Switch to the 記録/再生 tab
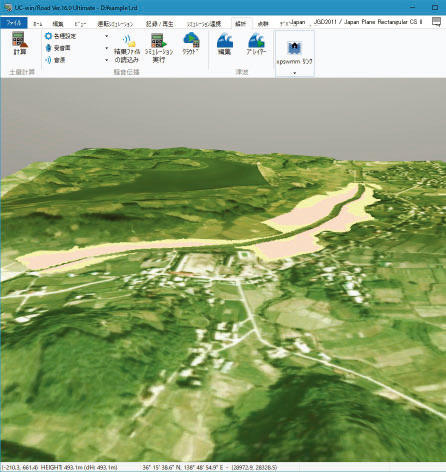The height and width of the screenshot is (472, 446). pyautogui.click(x=160, y=24)
